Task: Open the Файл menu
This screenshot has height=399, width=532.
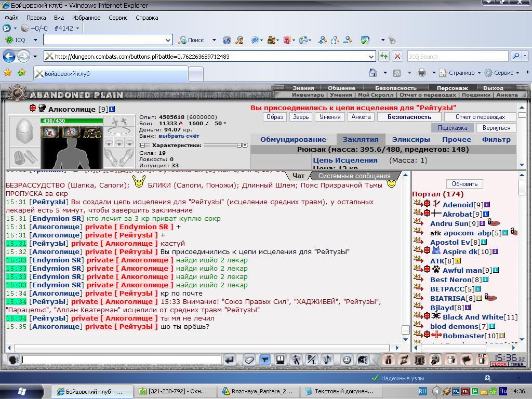Action: pyautogui.click(x=11, y=18)
